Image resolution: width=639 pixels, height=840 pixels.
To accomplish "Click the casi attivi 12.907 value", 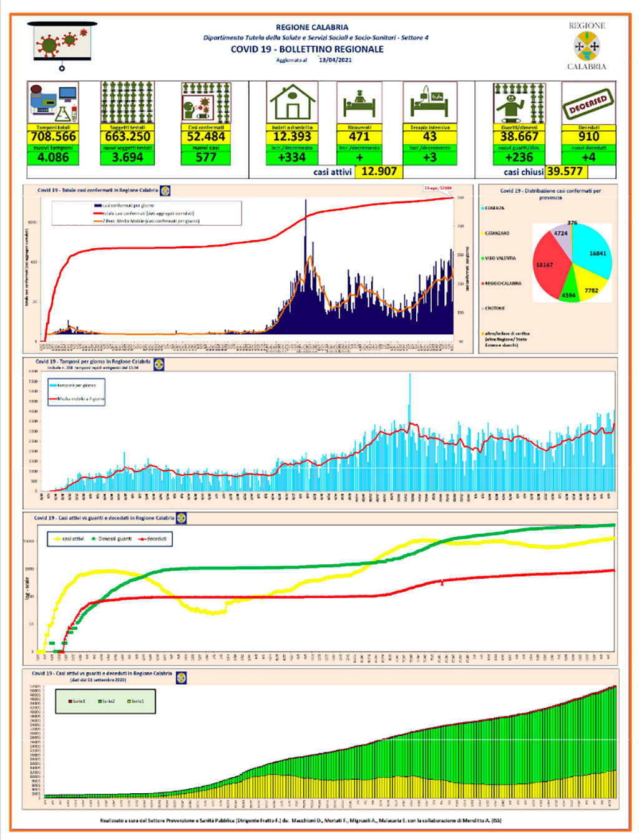I will (379, 171).
